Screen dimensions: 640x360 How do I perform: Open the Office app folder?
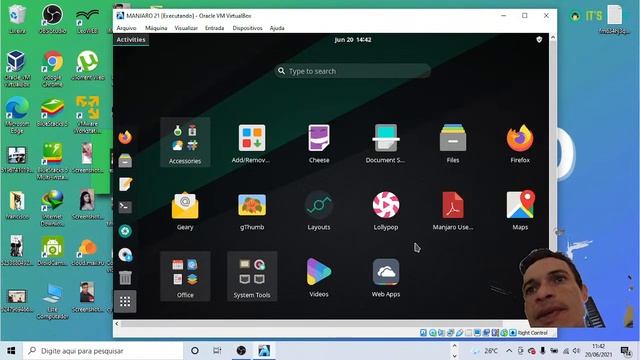click(185, 276)
